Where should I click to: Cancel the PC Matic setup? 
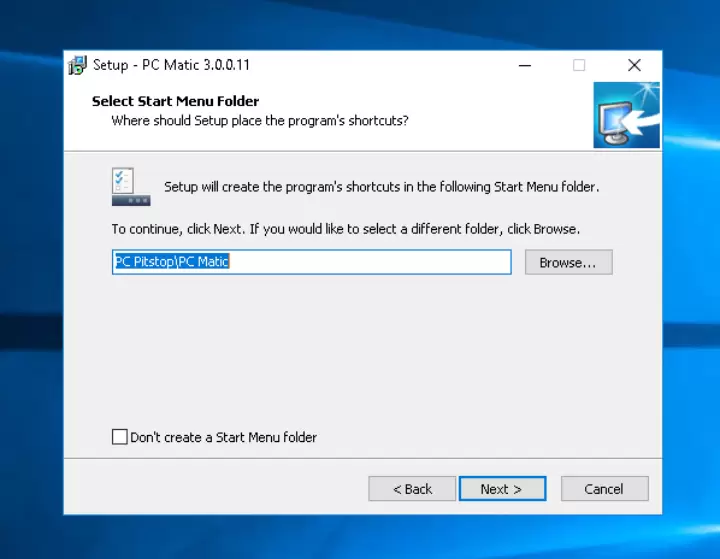point(604,489)
